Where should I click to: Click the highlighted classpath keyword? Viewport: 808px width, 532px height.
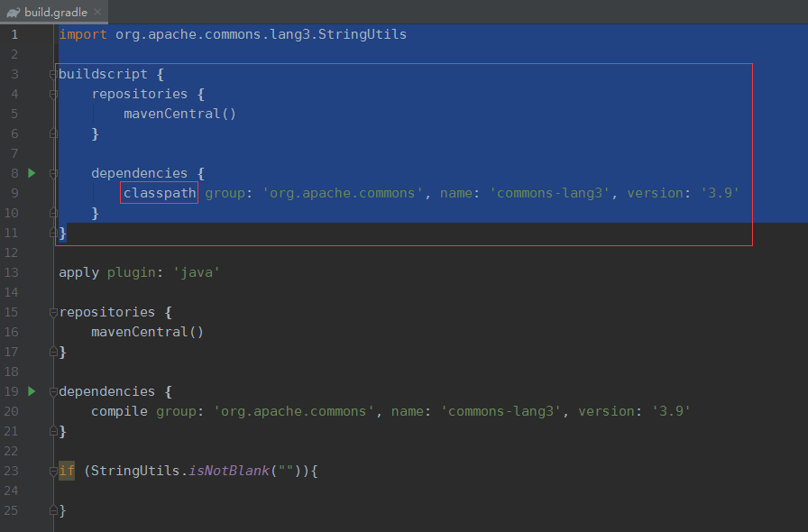pos(160,193)
